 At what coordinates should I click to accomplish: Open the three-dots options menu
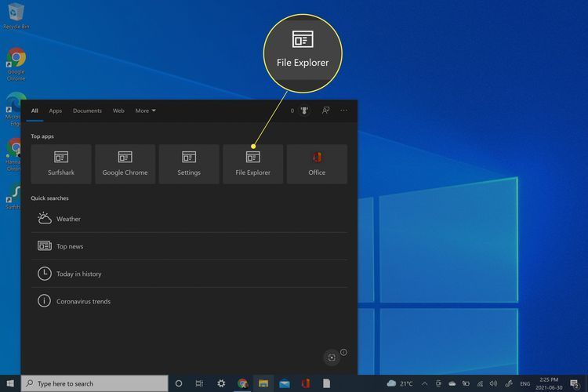tap(343, 111)
